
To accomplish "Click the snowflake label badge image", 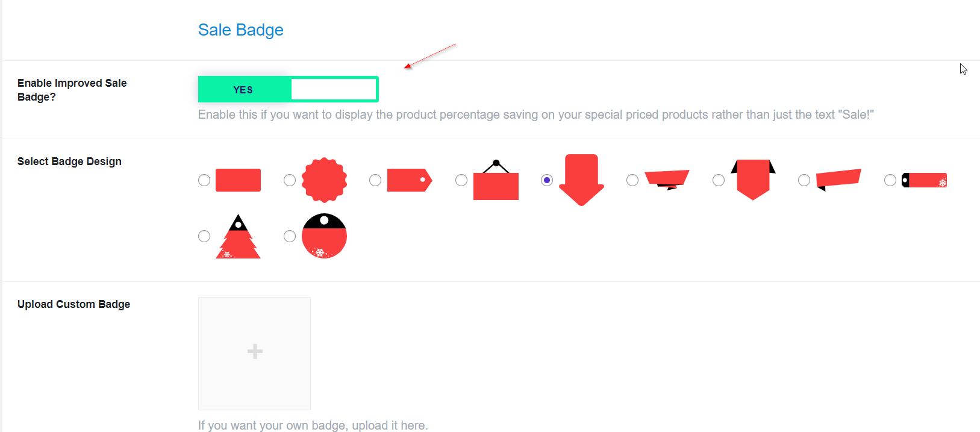I will coord(924,180).
